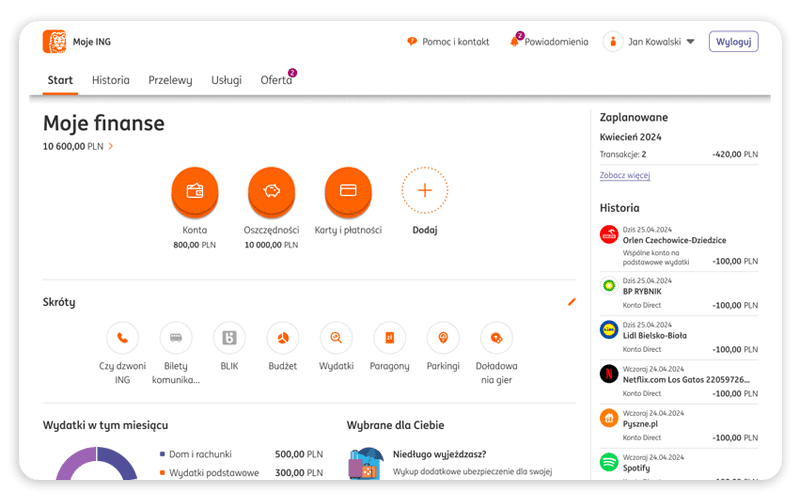Expand total balance chevron next to 10 600,00 PLN

[111, 147]
